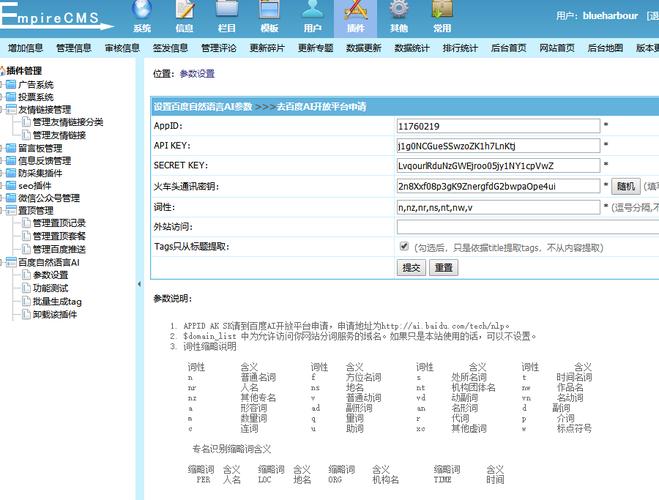Viewport: 659px width, 500px height.
Task: Open 更新专题 in the submenu bar
Action: pos(315,48)
